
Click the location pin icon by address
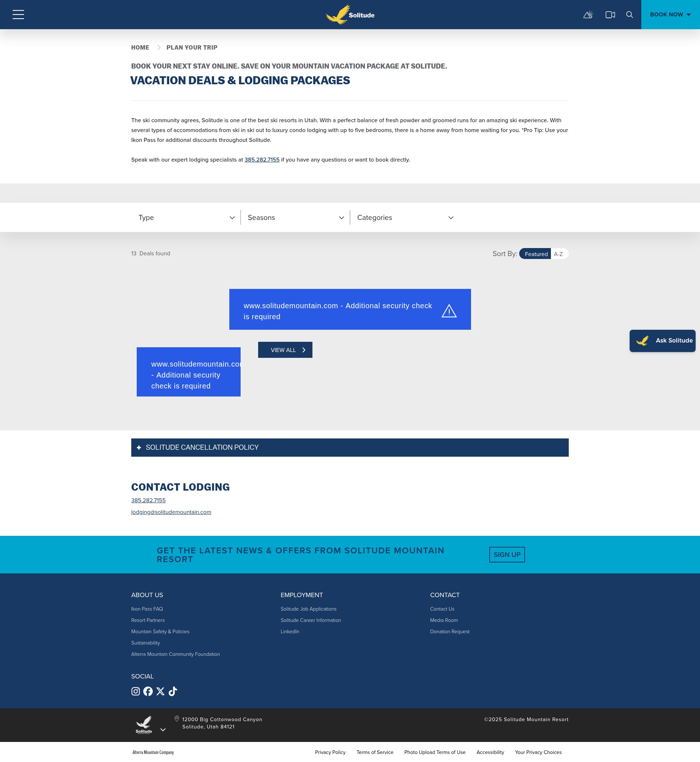tap(176, 719)
